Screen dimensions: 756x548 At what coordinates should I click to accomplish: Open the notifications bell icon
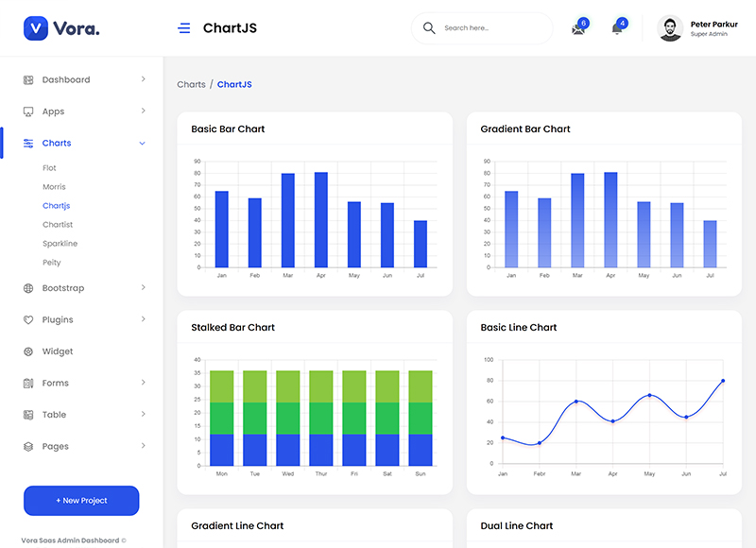pyautogui.click(x=617, y=29)
